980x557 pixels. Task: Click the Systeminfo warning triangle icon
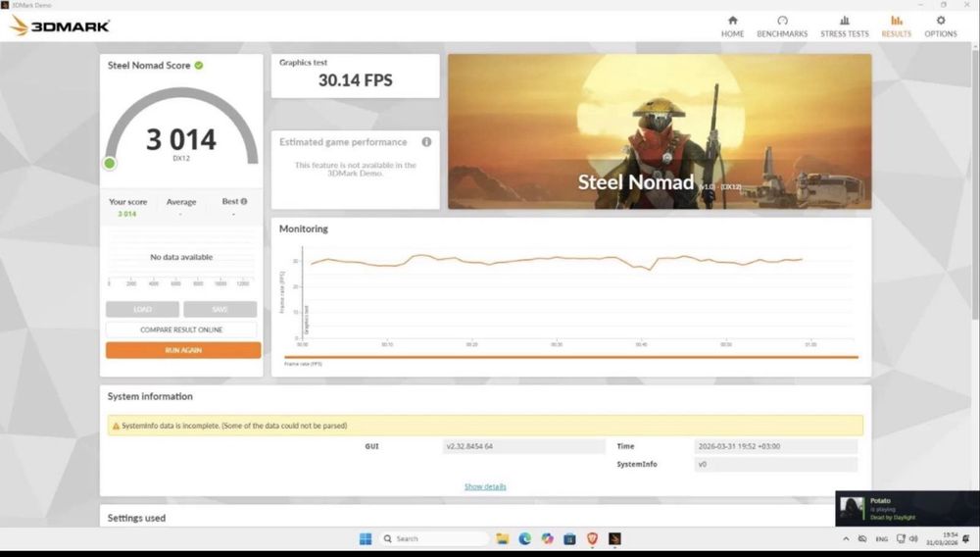116,426
